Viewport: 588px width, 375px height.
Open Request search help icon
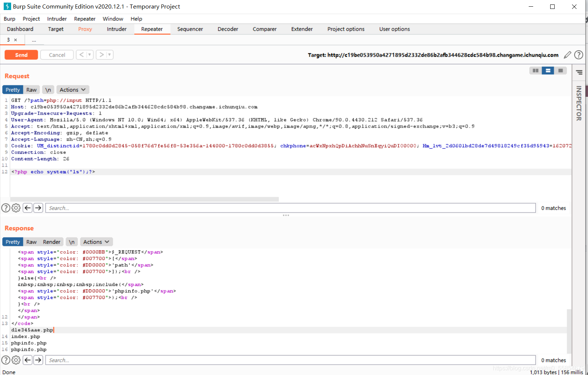(6, 208)
